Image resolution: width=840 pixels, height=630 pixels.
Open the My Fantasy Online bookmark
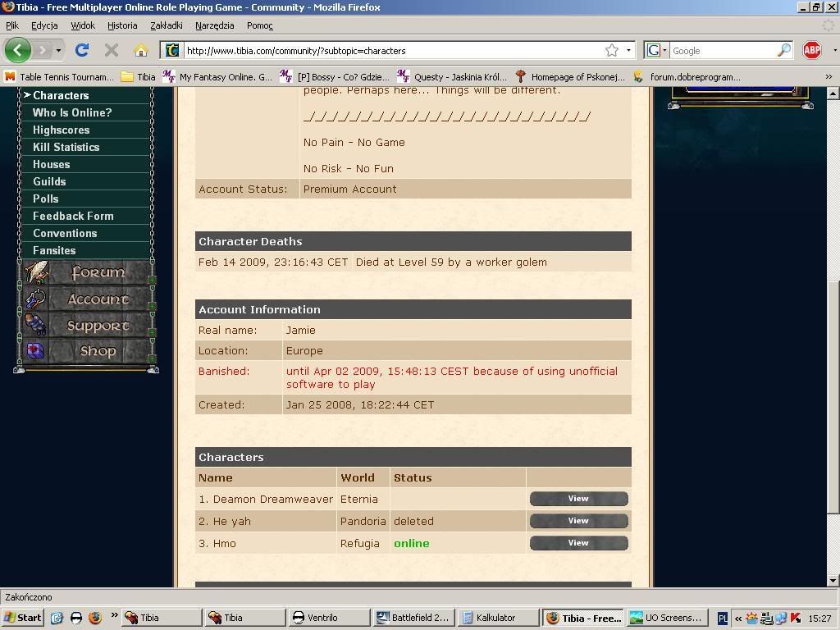[217, 77]
